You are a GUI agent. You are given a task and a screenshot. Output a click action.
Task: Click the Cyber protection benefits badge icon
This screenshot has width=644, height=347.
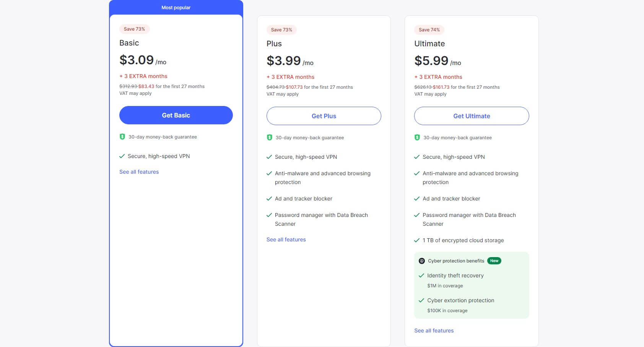(422, 261)
